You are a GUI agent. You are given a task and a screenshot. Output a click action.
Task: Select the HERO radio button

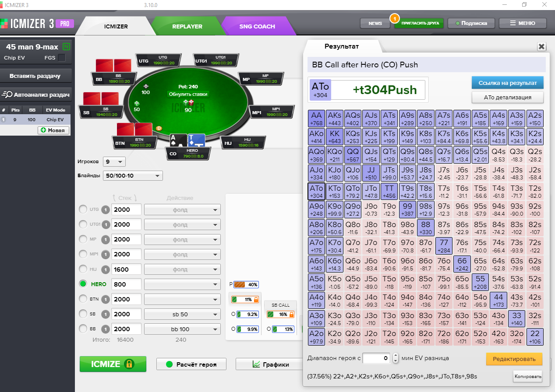pyautogui.click(x=83, y=284)
